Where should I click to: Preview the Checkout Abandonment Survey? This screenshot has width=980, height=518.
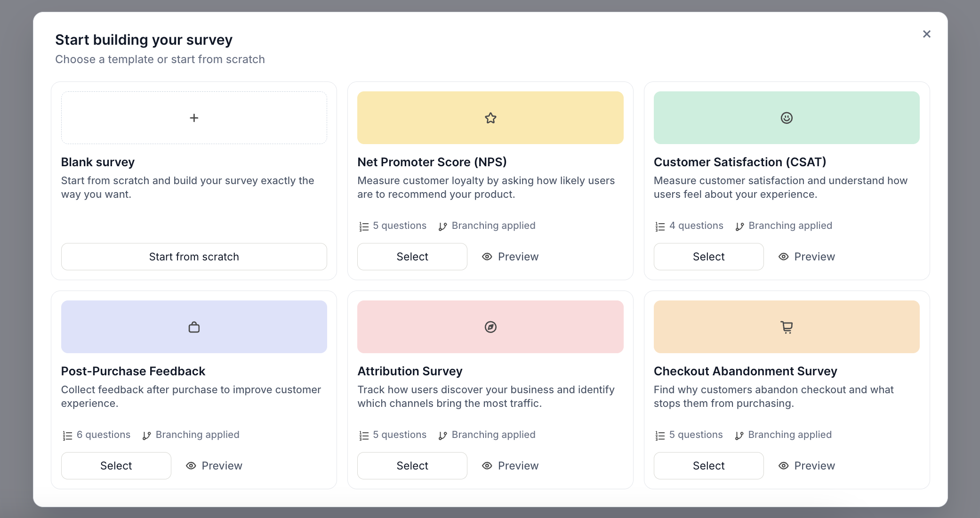coord(806,466)
